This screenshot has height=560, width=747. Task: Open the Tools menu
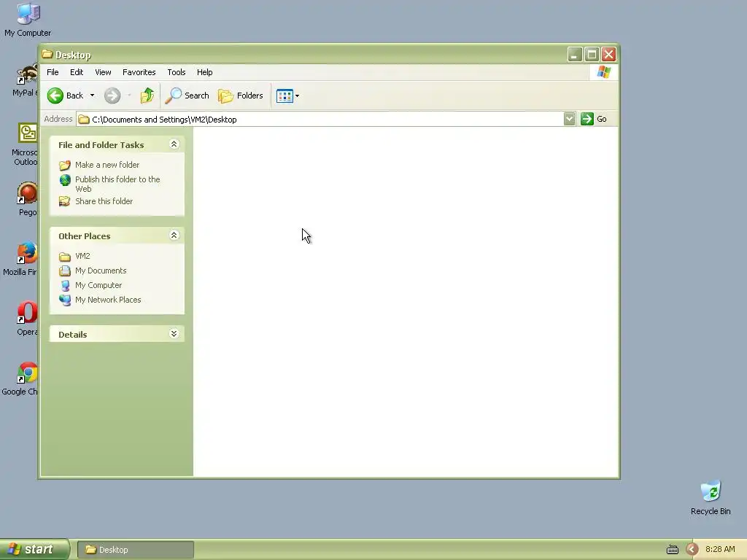[177, 72]
